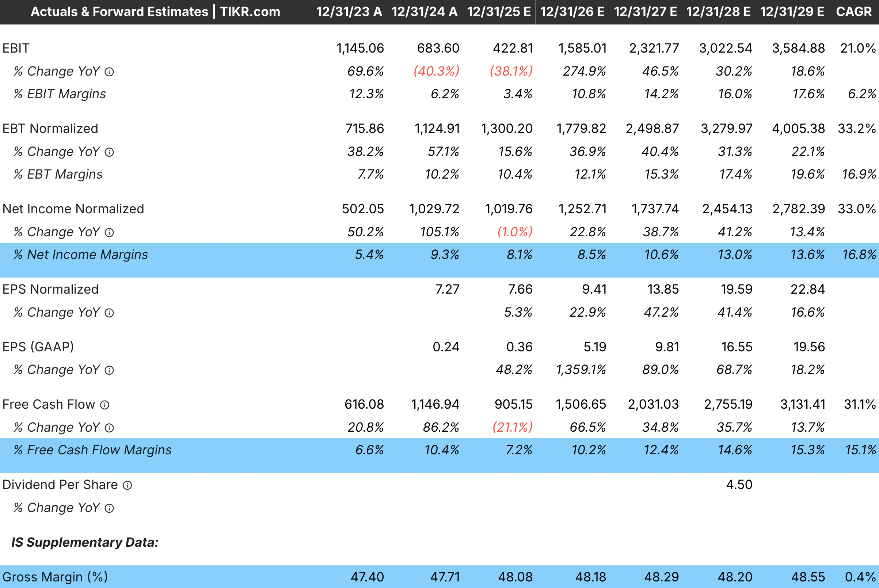Click info icon beside EBIT % Change YoY
Viewport: 879px width, 588px height.
pyautogui.click(x=109, y=72)
